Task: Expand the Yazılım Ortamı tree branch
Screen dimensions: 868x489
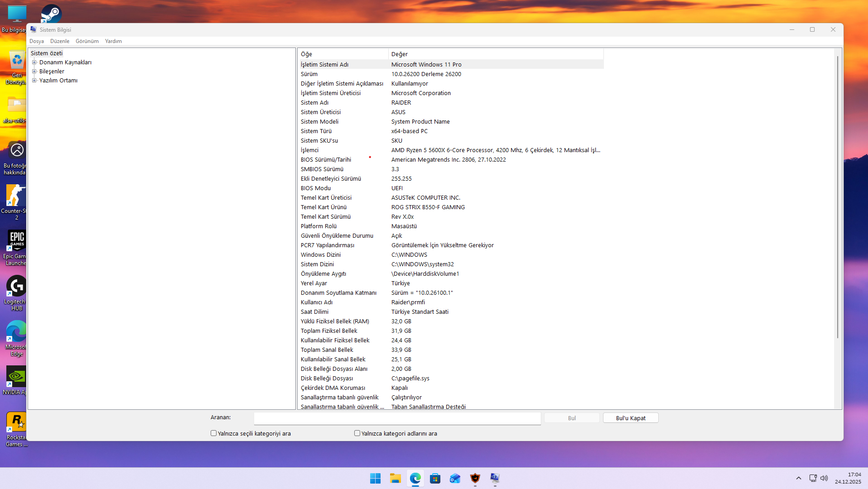Action: click(x=35, y=80)
